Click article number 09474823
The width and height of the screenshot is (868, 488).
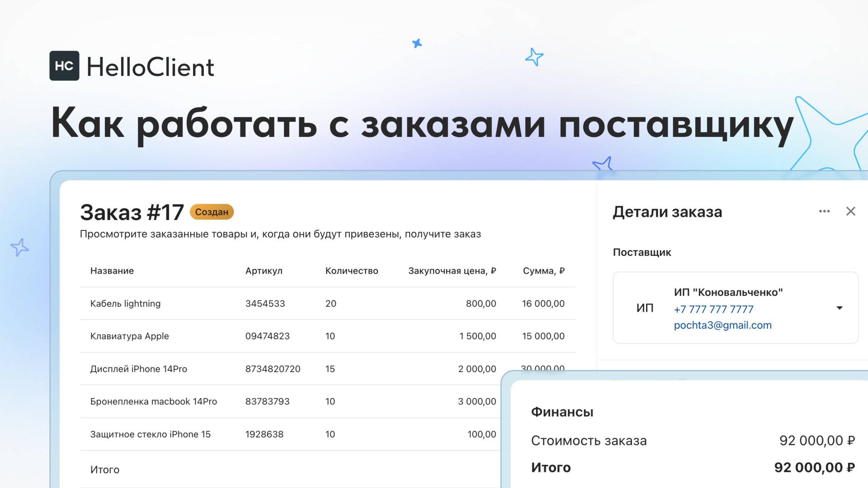267,336
